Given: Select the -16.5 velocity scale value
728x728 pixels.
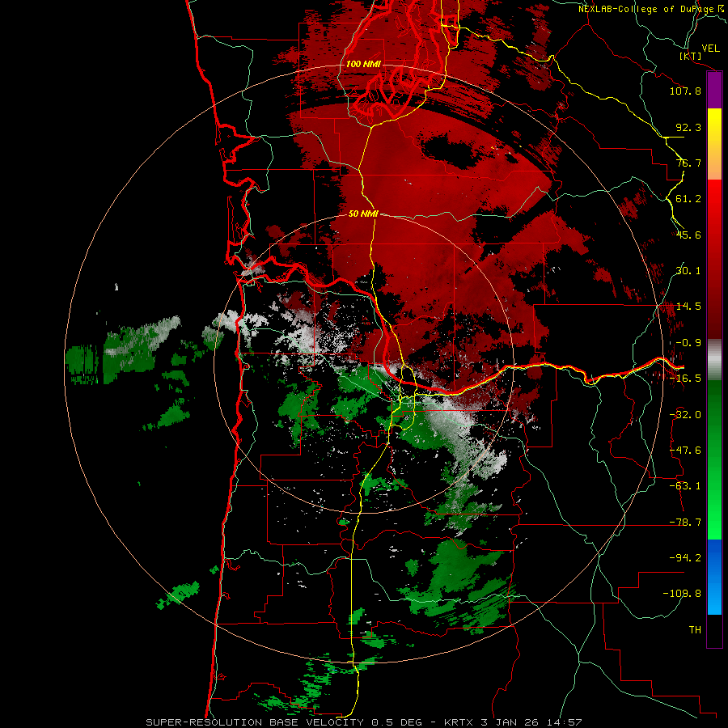Looking at the screenshot, I should [x=685, y=379].
